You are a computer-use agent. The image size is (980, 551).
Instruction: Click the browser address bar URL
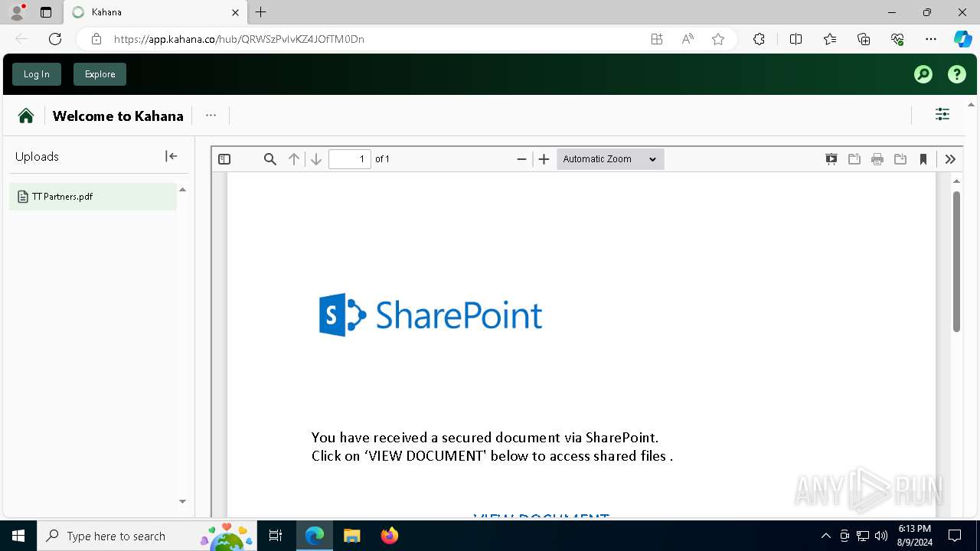click(239, 39)
